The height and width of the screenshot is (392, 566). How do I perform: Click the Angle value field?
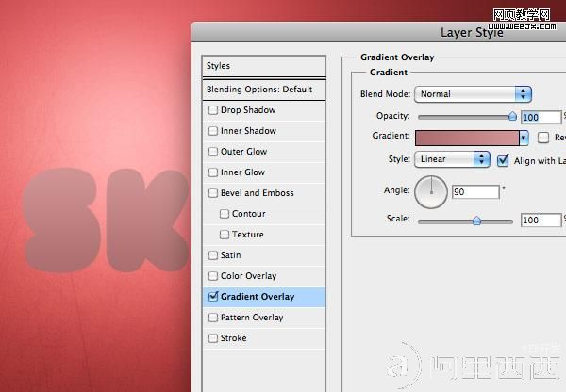475,192
